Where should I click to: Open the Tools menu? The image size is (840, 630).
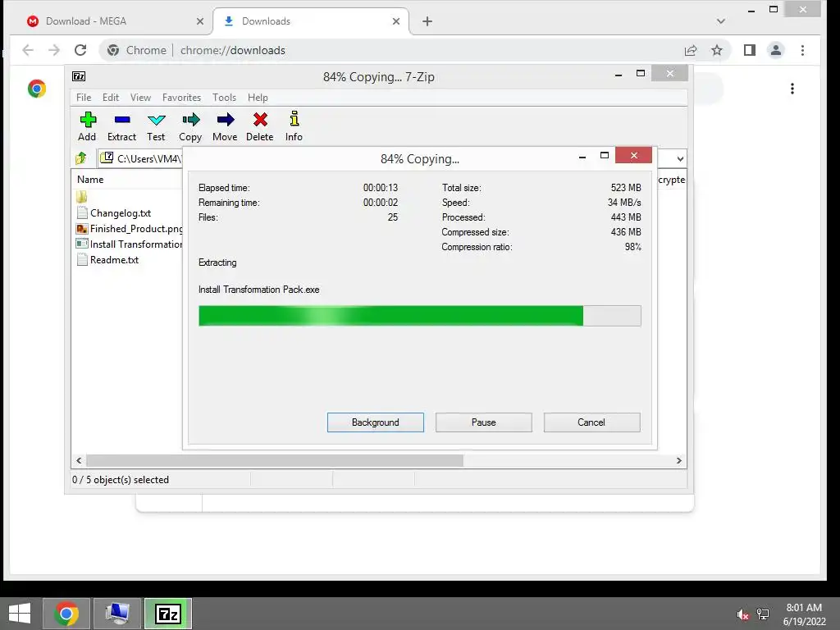224,98
